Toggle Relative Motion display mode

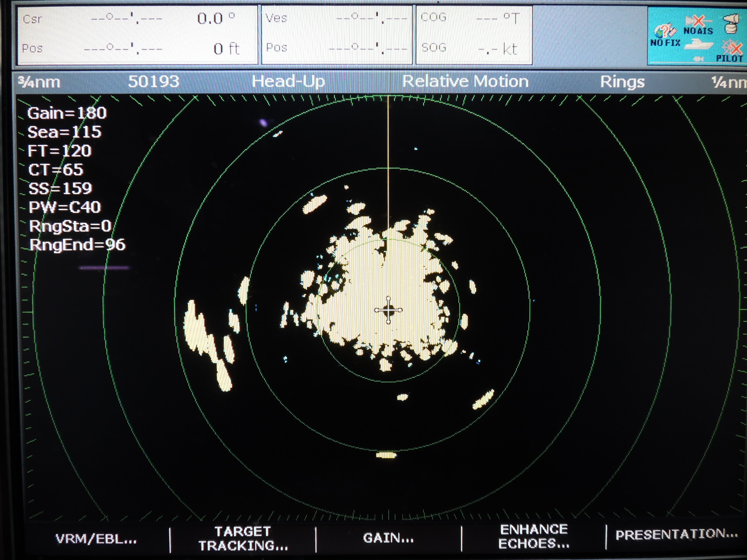[466, 81]
